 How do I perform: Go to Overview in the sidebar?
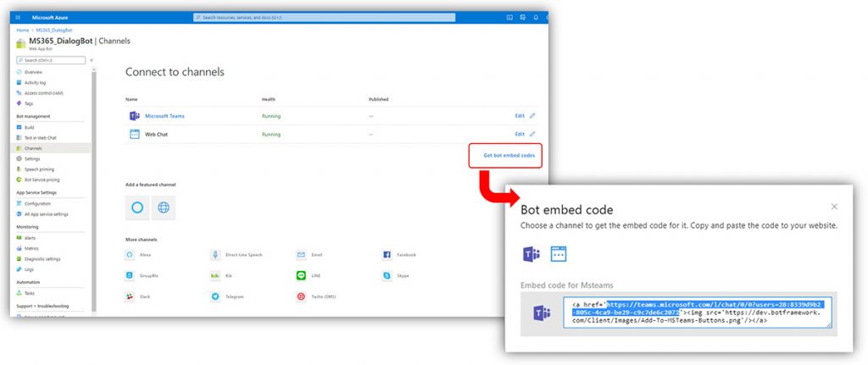click(33, 72)
